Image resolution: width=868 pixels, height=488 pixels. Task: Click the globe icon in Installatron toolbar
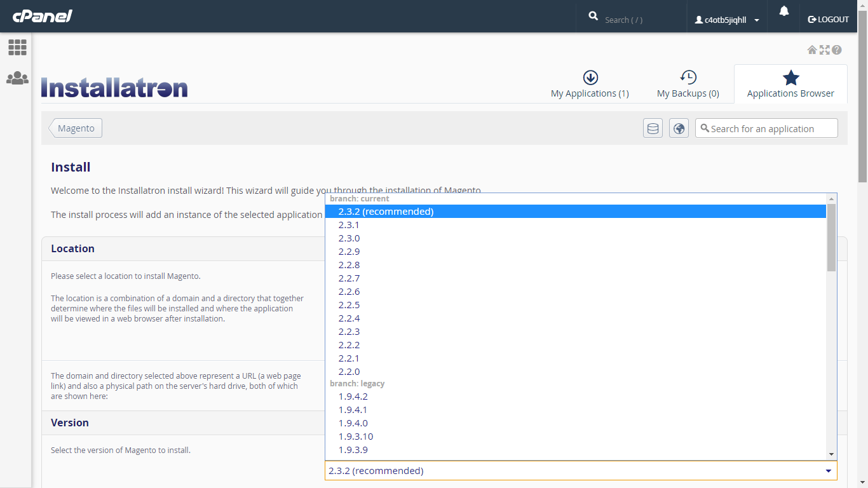coord(679,128)
